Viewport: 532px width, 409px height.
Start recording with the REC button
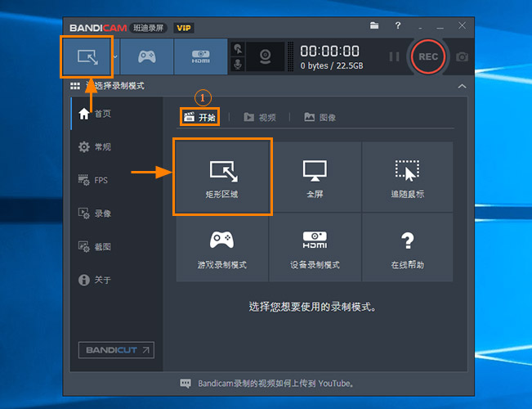428,56
